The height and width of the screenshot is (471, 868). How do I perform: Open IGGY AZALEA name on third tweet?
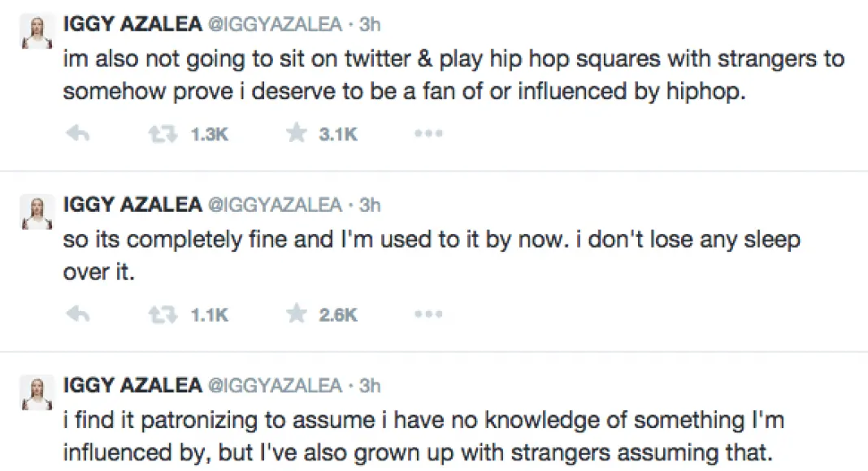point(132,386)
